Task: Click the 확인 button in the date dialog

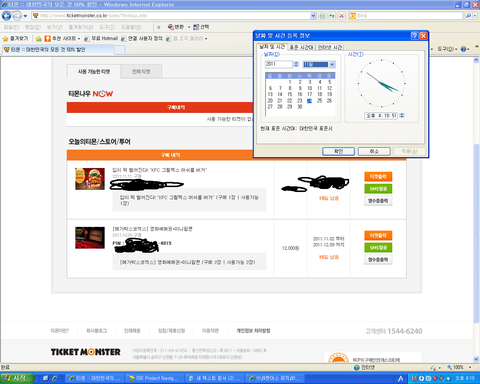Action: click(x=338, y=151)
